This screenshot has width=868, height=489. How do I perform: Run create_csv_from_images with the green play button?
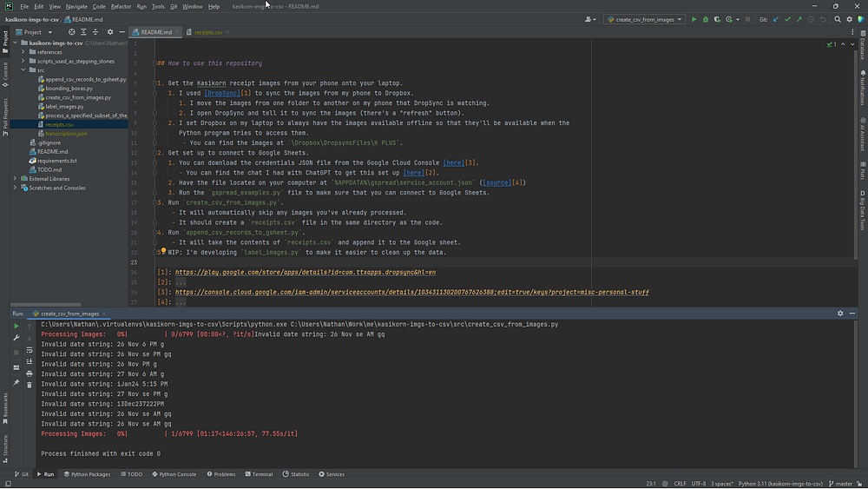(x=694, y=19)
